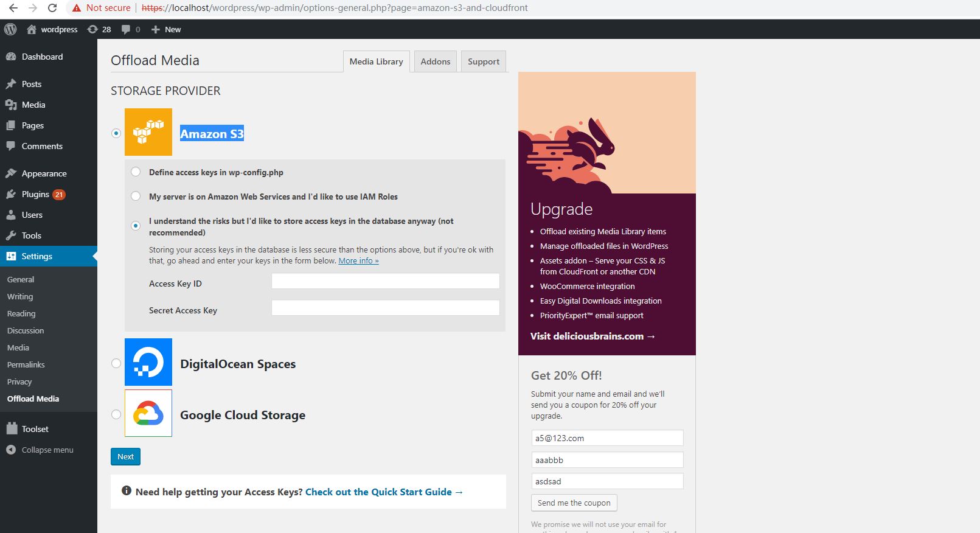The height and width of the screenshot is (533, 980).
Task: Open the Addons tab
Action: (436, 61)
